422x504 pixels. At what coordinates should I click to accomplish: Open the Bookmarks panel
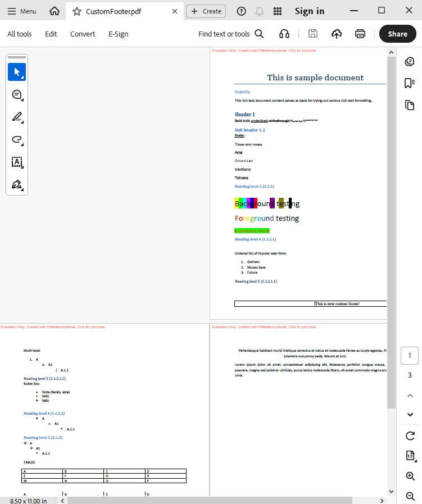[x=410, y=83]
